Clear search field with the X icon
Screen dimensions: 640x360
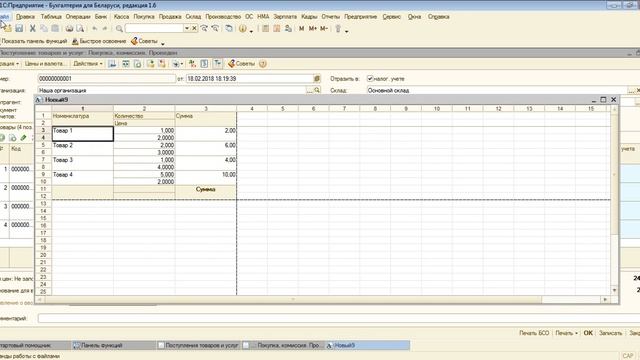194,29
